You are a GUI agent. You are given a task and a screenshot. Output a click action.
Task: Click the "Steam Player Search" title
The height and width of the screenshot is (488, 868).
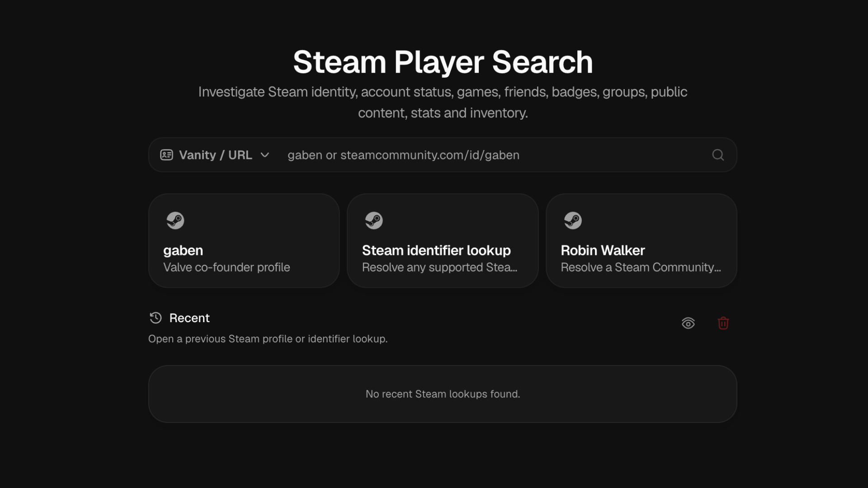pos(443,62)
